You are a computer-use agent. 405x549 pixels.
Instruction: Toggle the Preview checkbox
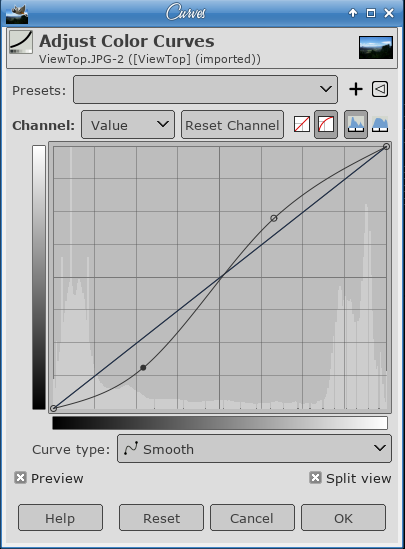pyautogui.click(x=20, y=478)
